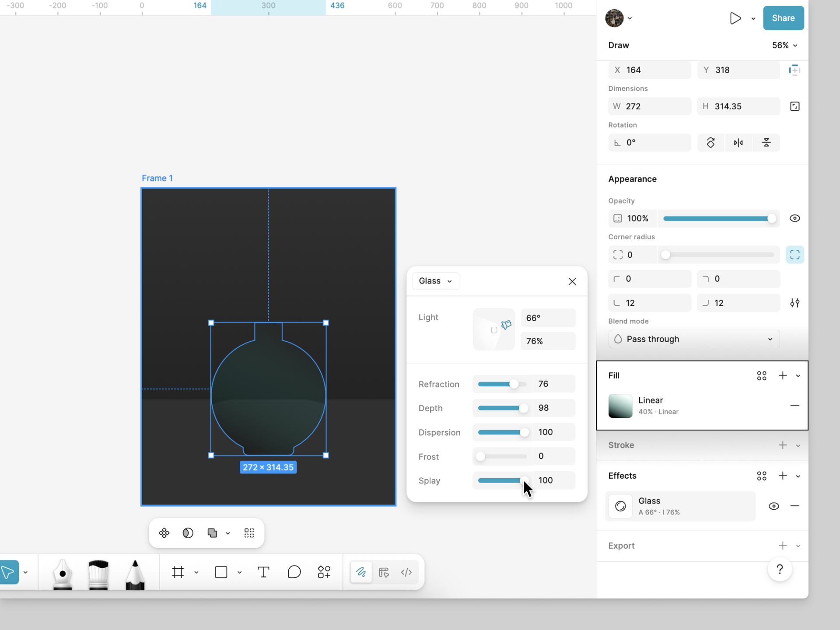Switch to Dev Mode code toggle
This screenshot has height=630, width=840.
click(406, 572)
